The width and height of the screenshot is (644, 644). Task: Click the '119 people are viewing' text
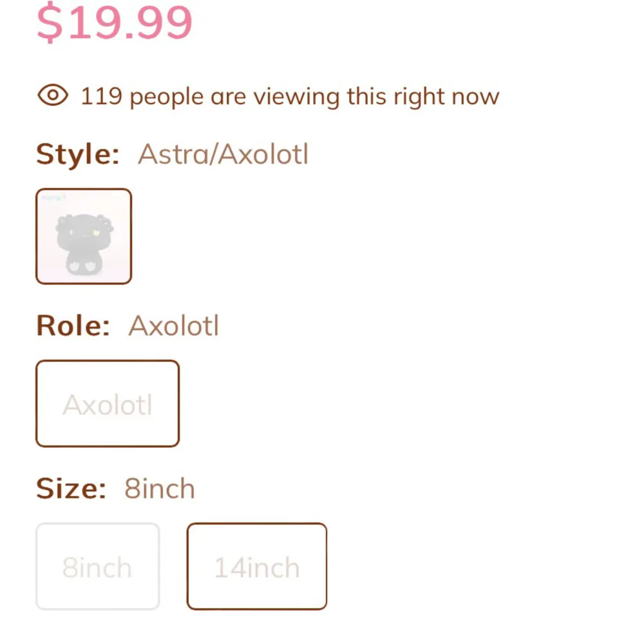[x=290, y=97]
